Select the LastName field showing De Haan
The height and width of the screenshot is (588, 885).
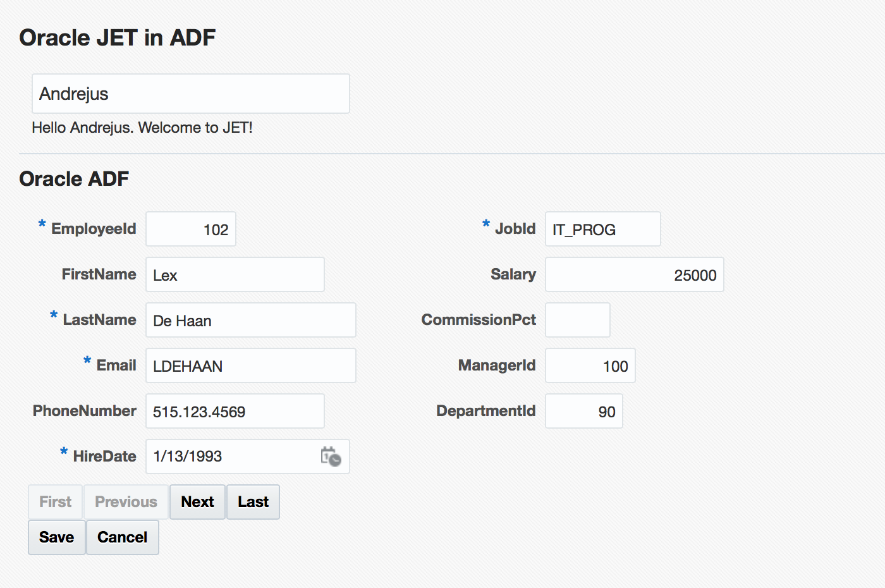click(x=250, y=320)
